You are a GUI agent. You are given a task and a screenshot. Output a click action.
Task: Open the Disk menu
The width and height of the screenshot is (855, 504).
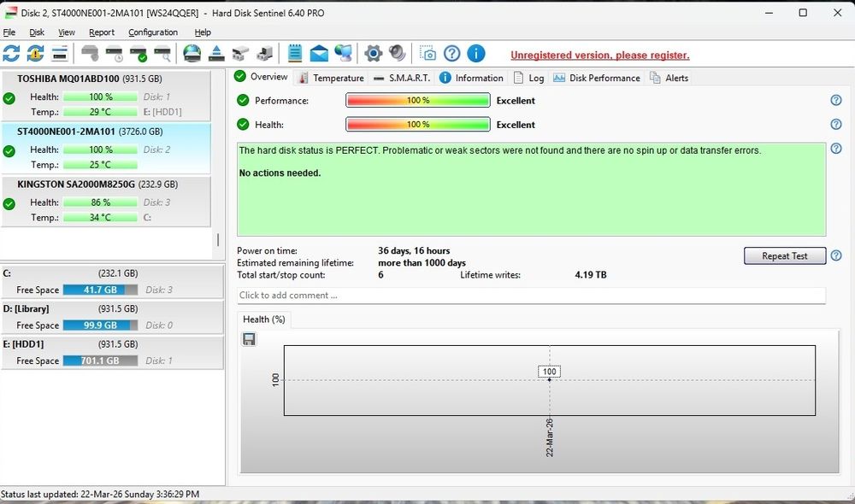tap(37, 32)
